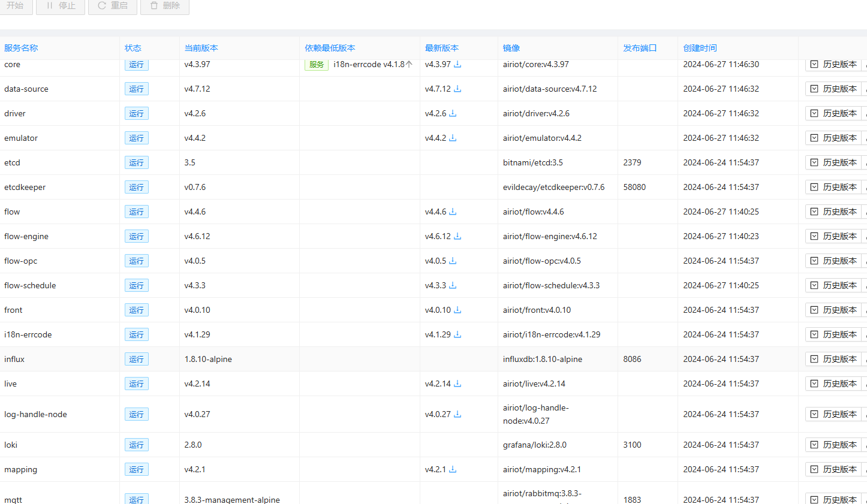This screenshot has height=504, width=867.
Task: Select the etcdkeeper service name
Action: tap(25, 187)
